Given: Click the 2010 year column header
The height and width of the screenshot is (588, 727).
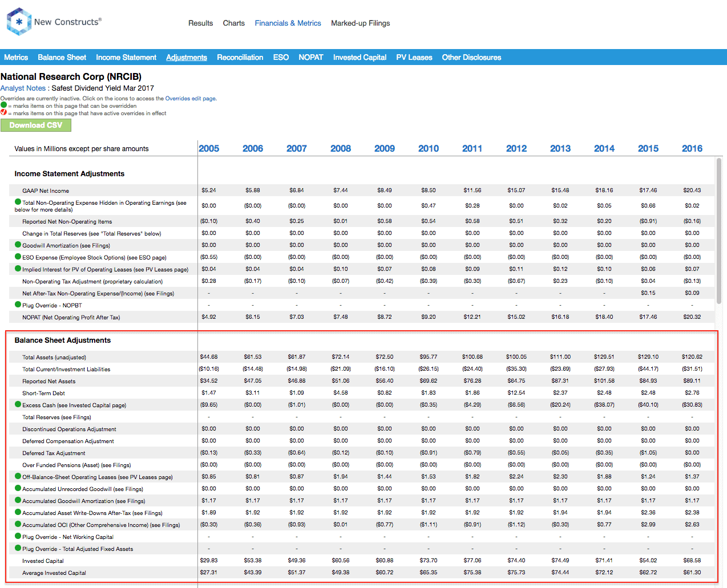Looking at the screenshot, I should click(x=429, y=149).
